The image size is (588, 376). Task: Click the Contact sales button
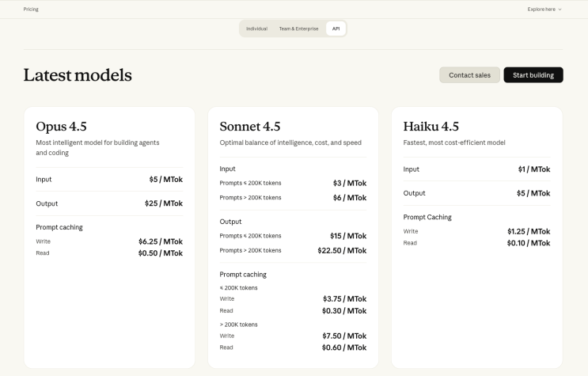tap(469, 75)
